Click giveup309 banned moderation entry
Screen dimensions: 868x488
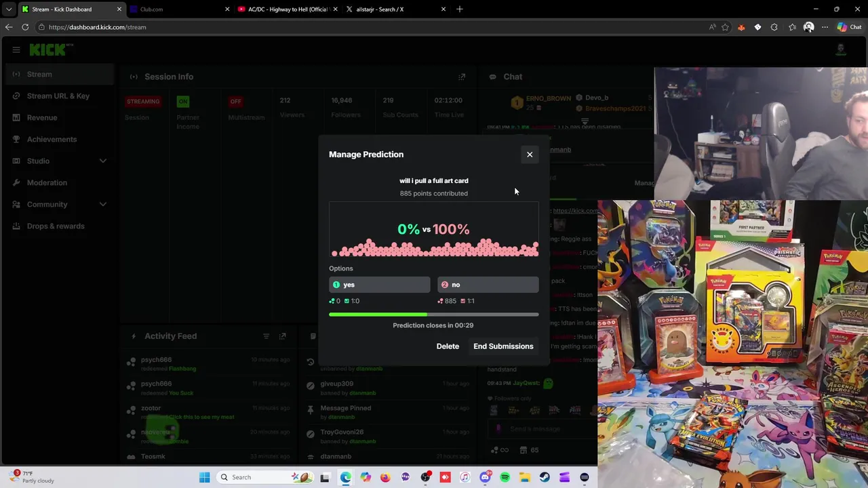388,388
